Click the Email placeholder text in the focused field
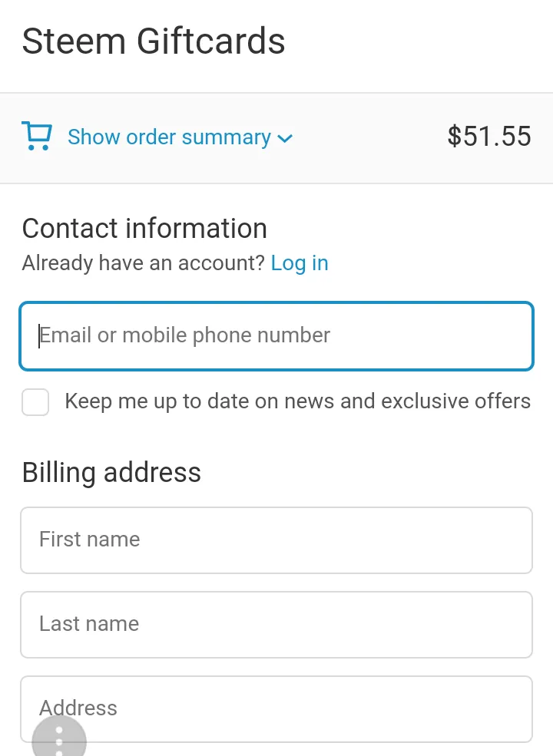Image resolution: width=553 pixels, height=756 pixels. (x=185, y=335)
